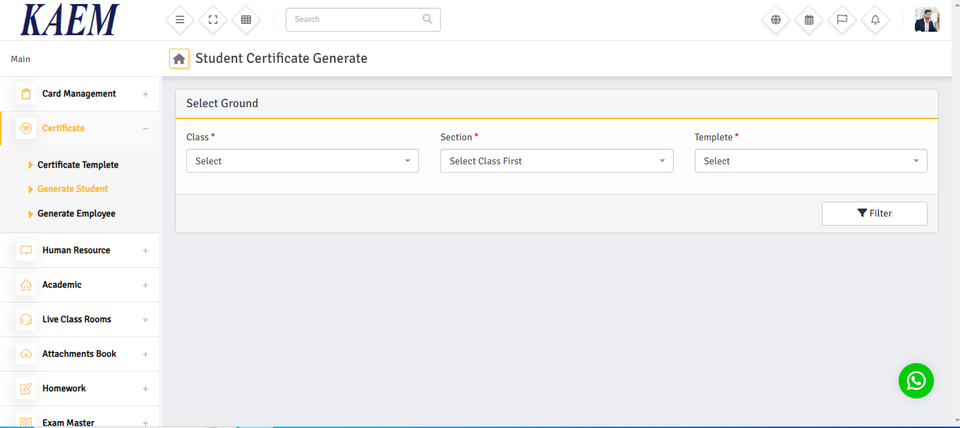Open Live Class Rooms menu label
This screenshot has height=428, width=960.
click(77, 319)
